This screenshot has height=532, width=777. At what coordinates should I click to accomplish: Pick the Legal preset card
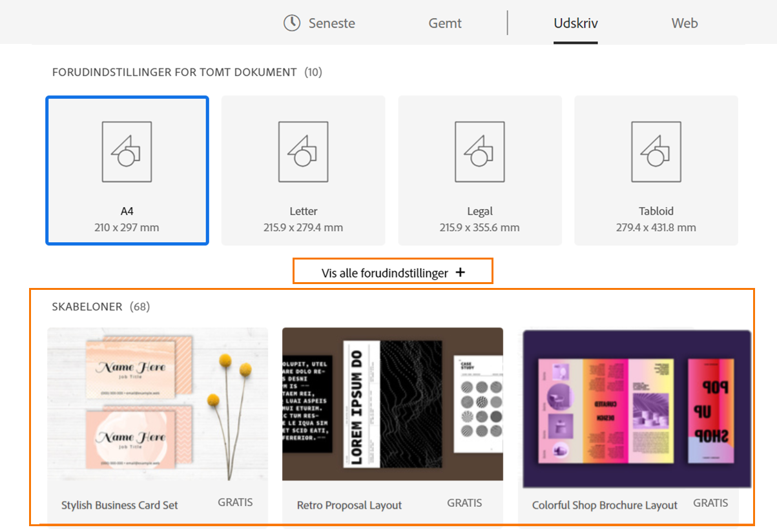480,170
